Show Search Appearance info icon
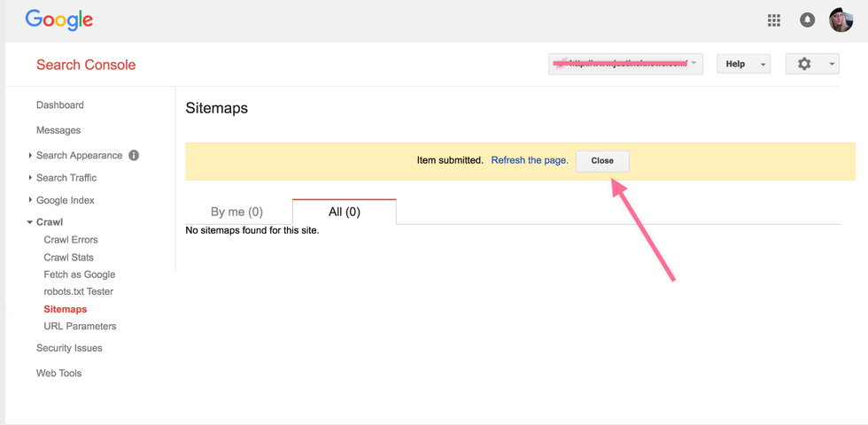 tap(134, 156)
